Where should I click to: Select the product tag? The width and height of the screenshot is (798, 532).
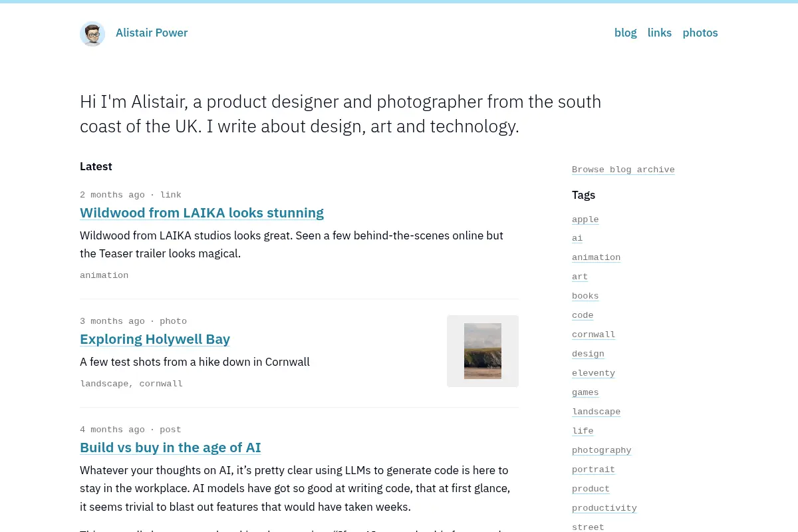(x=591, y=489)
